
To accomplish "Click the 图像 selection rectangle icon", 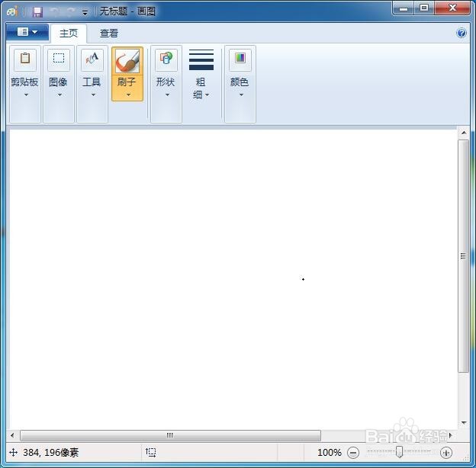I will click(x=59, y=59).
